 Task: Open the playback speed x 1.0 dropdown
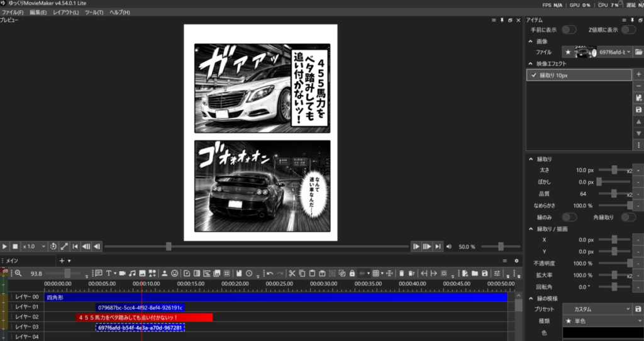[34, 247]
